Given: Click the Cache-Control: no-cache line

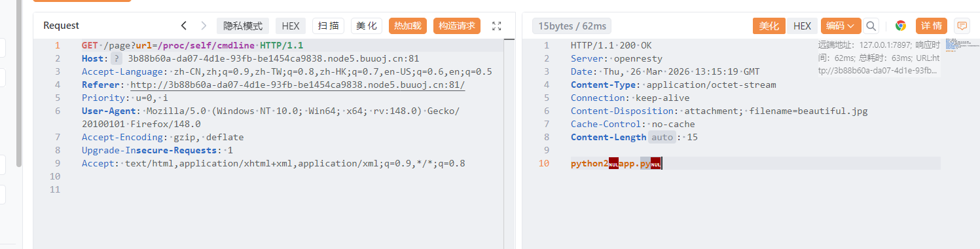Looking at the screenshot, I should point(632,124).
